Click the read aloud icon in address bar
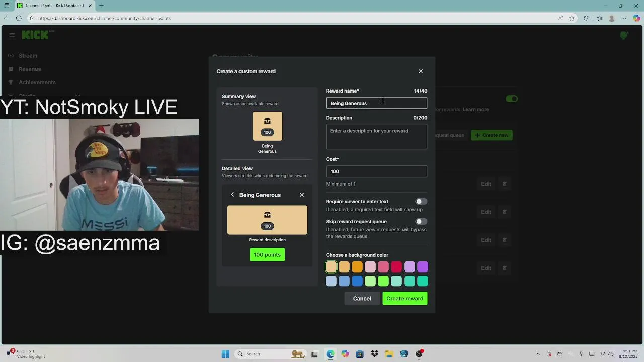Screen dimensions: 644x362 pos(560,18)
